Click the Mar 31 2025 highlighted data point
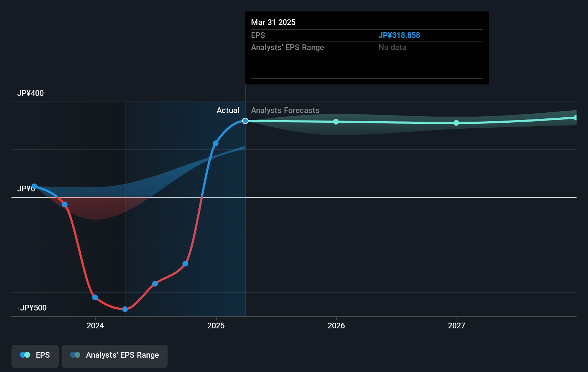 click(x=245, y=121)
